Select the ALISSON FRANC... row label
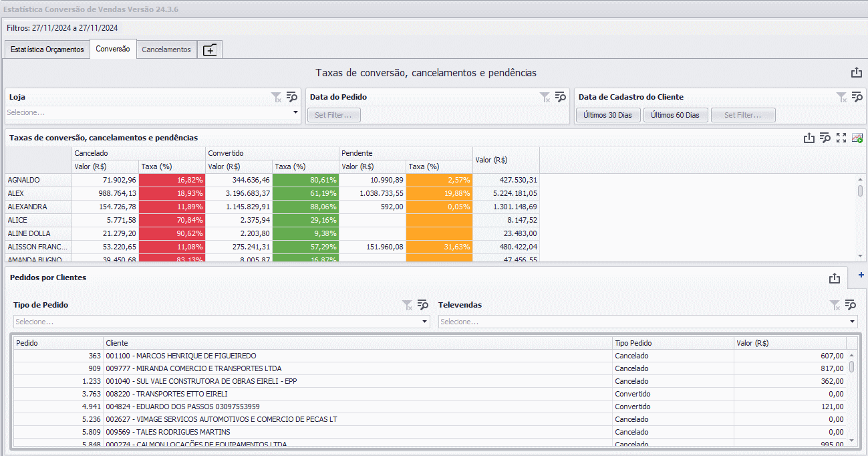Viewport: 868px width, 456px height. point(38,247)
